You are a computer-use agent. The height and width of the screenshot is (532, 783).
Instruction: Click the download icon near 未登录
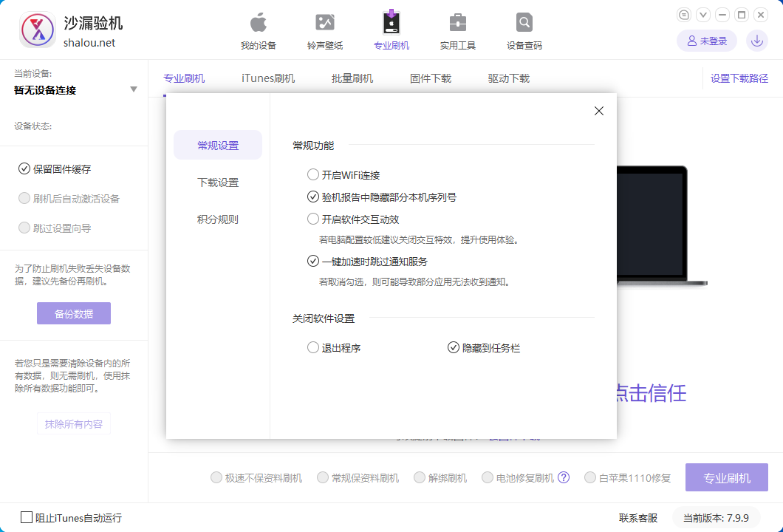756,41
